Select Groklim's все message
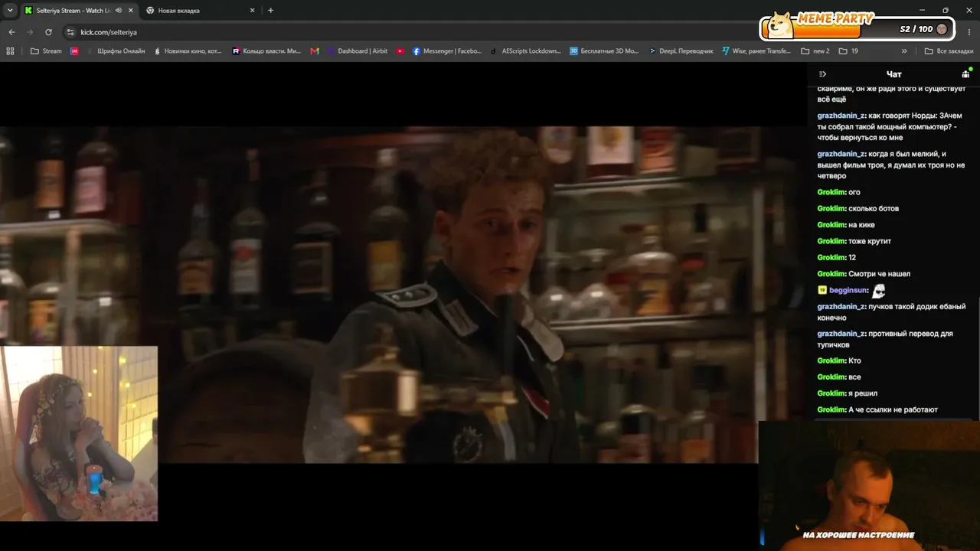 (839, 377)
